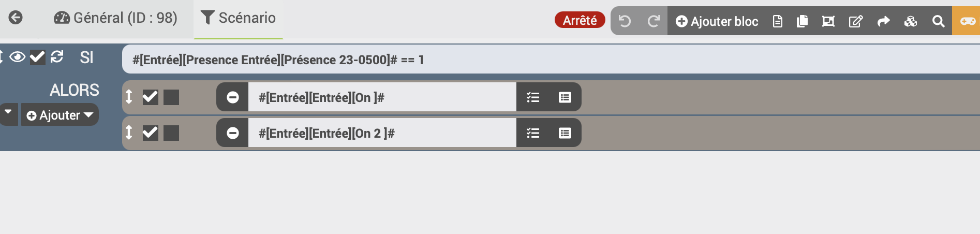Open the Général (ID : 98) tab
The image size is (980, 234).
pos(115,18)
